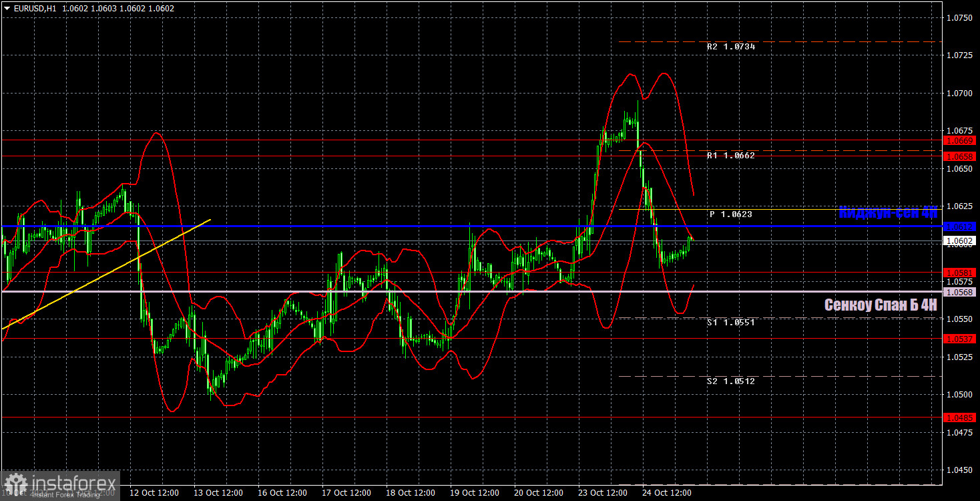Click the 1.0750 price scale value
The height and width of the screenshot is (501, 980).
click(x=960, y=18)
